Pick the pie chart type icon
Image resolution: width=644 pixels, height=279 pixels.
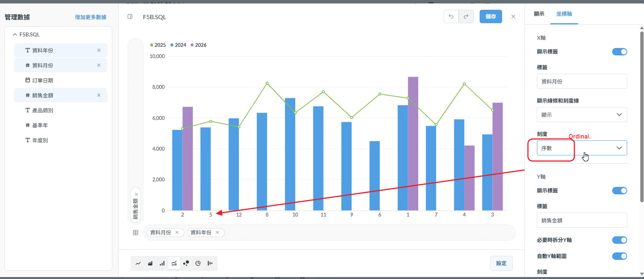[198, 263]
